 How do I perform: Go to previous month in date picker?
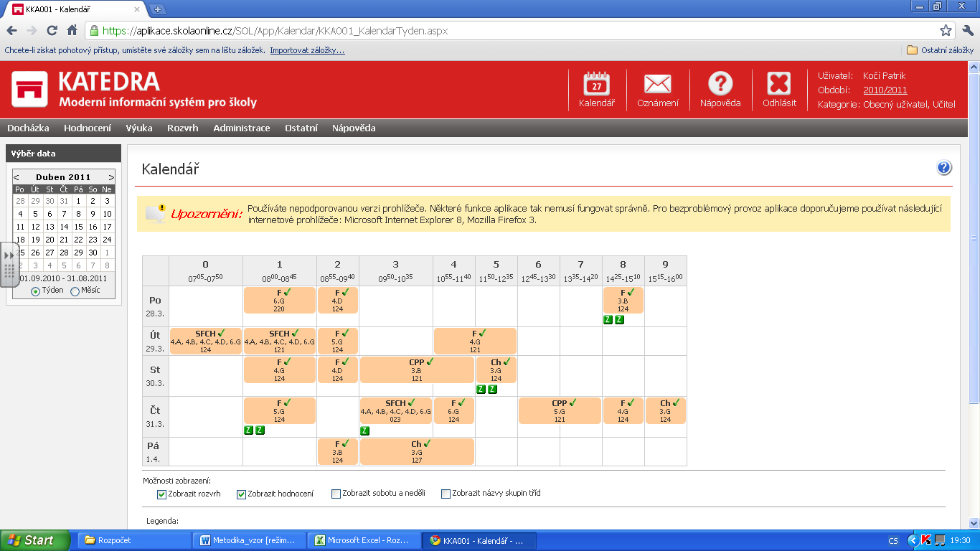17,177
